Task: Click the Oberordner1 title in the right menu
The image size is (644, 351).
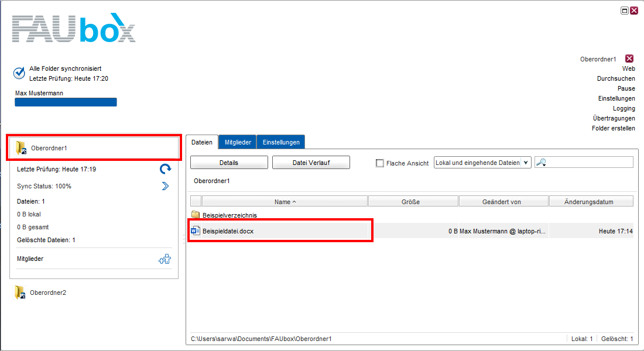Action: [598, 59]
